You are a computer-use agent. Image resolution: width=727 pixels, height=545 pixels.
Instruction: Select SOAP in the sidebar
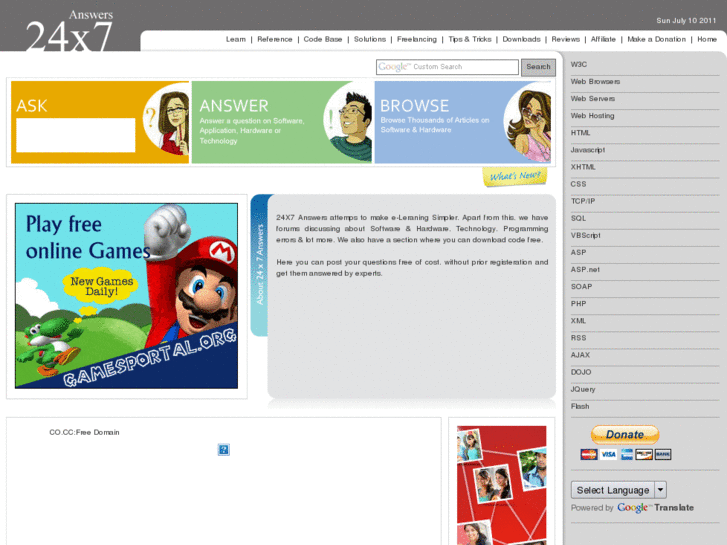(x=581, y=287)
